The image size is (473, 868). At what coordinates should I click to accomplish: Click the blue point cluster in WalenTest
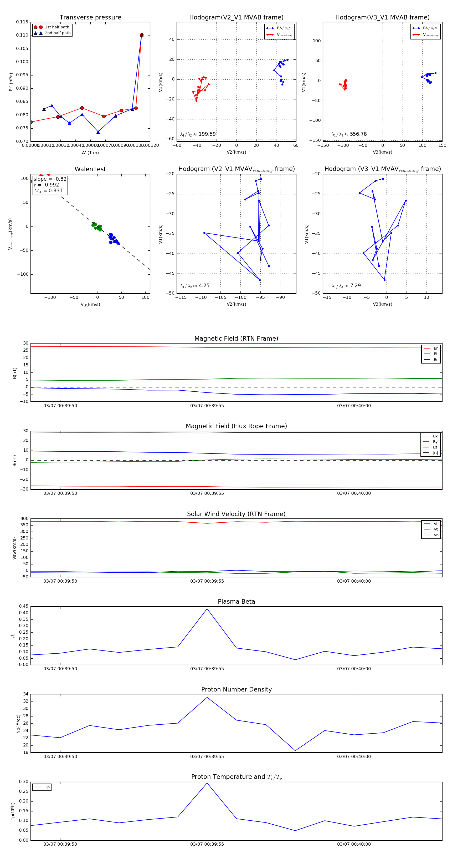pyautogui.click(x=114, y=238)
